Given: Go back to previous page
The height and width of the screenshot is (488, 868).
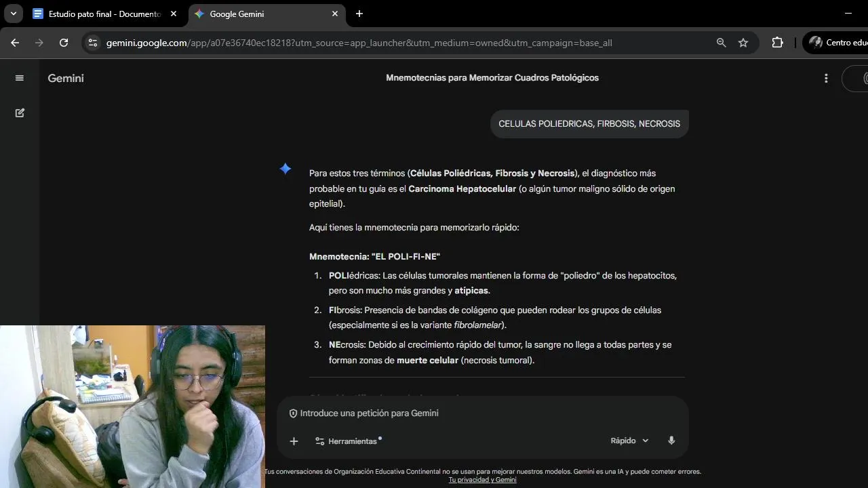Looking at the screenshot, I should point(15,43).
